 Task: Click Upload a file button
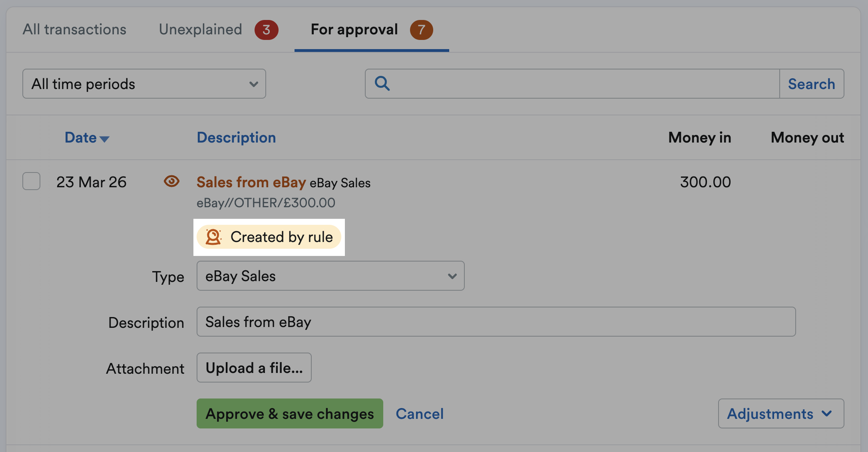[254, 368]
